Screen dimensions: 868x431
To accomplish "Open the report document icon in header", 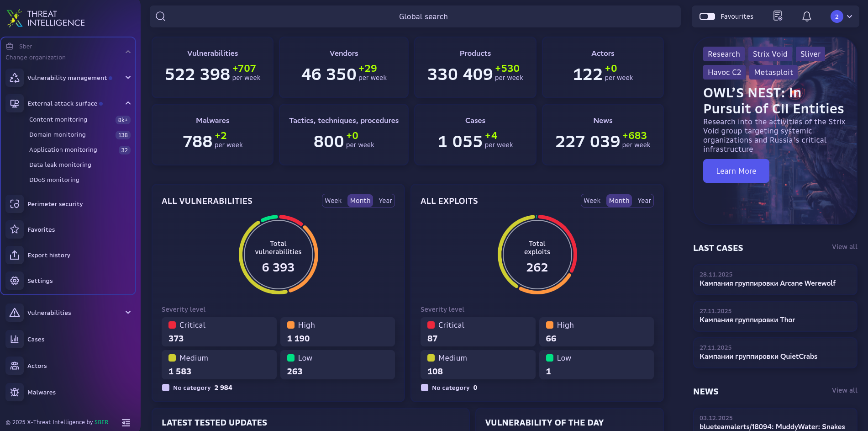I will point(778,16).
